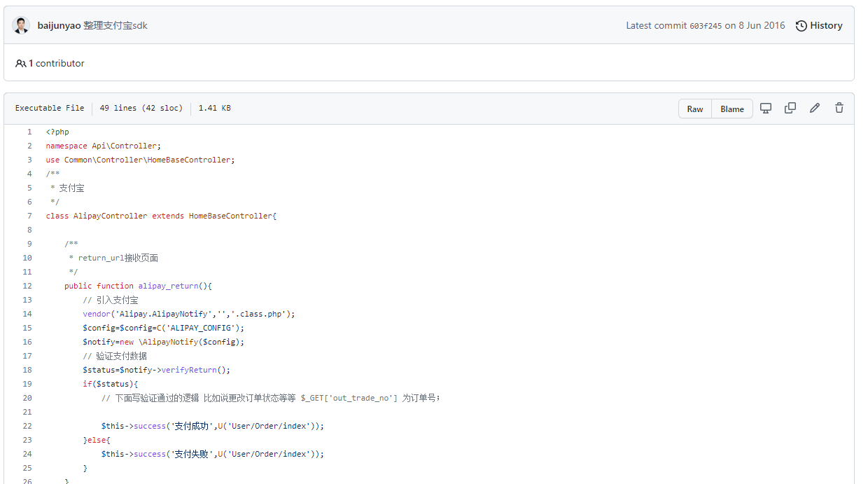Click the 'use Common\Controller\HomeBaseController;' line
868x484 pixels.
[x=141, y=160]
